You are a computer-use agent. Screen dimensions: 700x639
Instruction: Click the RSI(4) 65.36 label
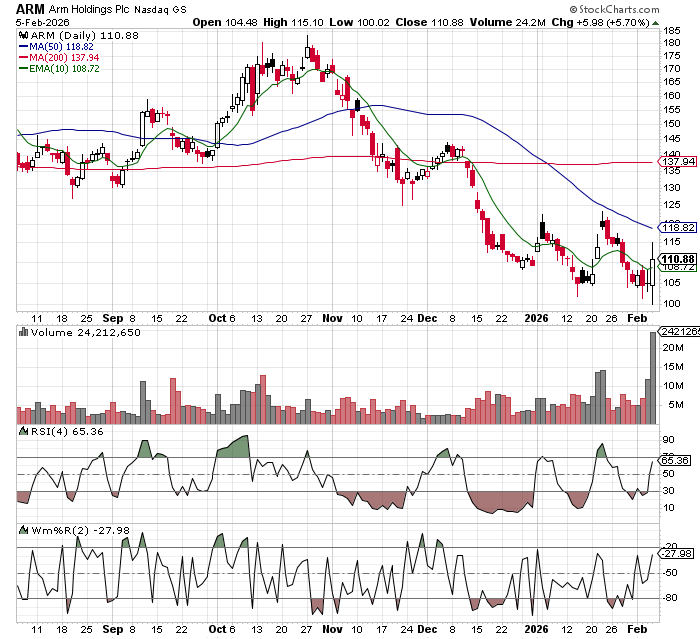click(67, 432)
